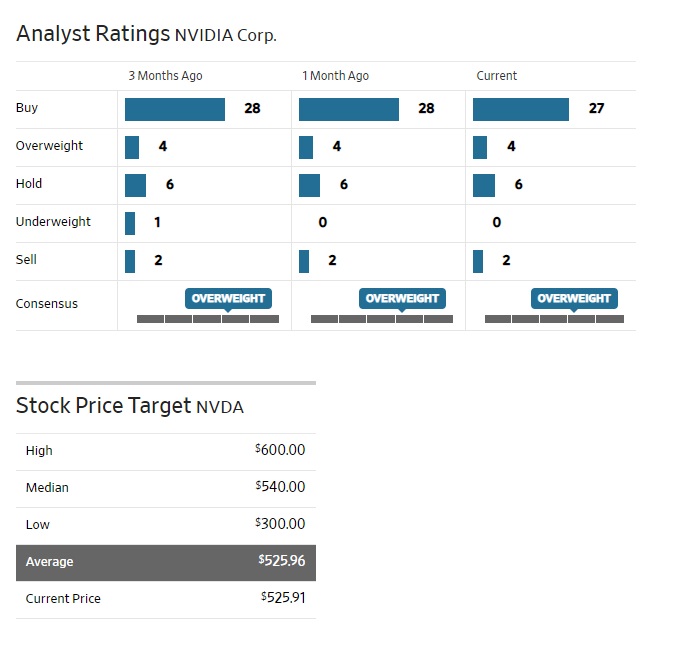The image size is (698, 667).
Task: Click the Underweight bar under 3 Months Ago
Action: pos(130,223)
